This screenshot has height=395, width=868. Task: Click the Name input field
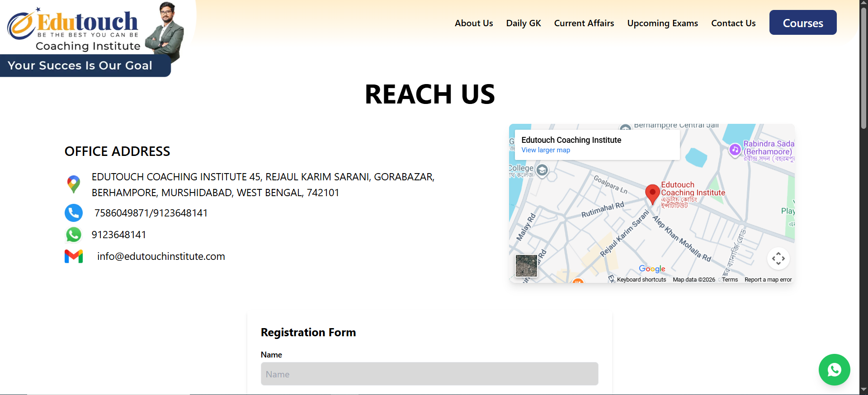(429, 374)
